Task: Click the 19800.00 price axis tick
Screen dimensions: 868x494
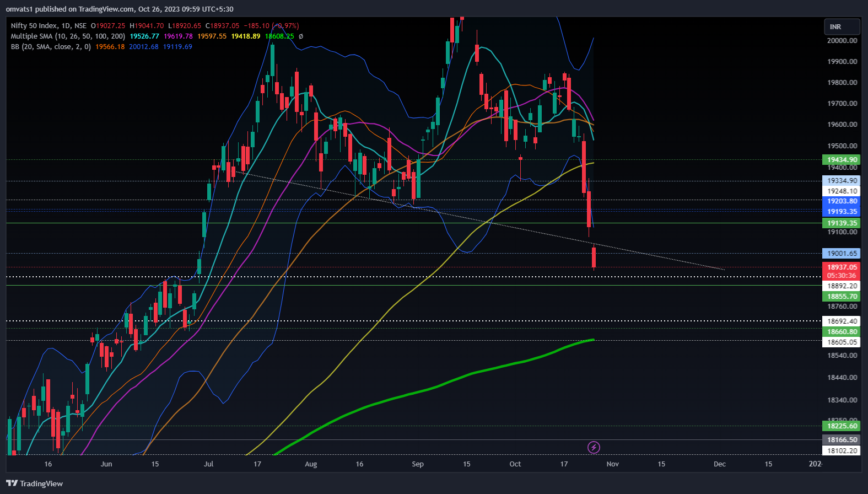Action: pos(842,83)
